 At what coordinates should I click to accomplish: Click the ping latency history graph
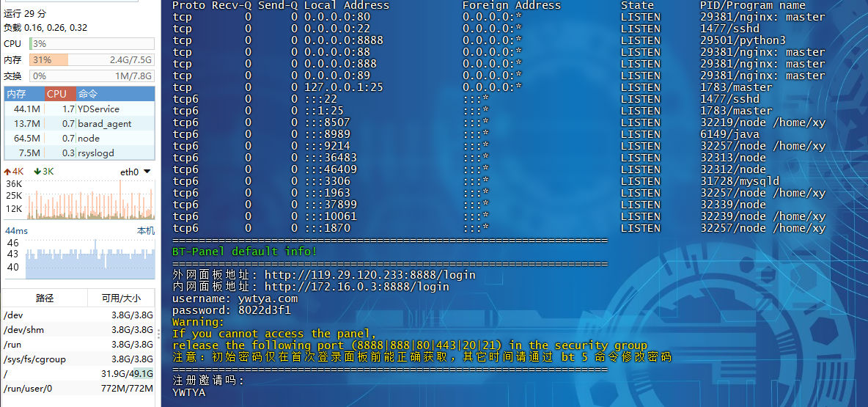[x=89, y=258]
